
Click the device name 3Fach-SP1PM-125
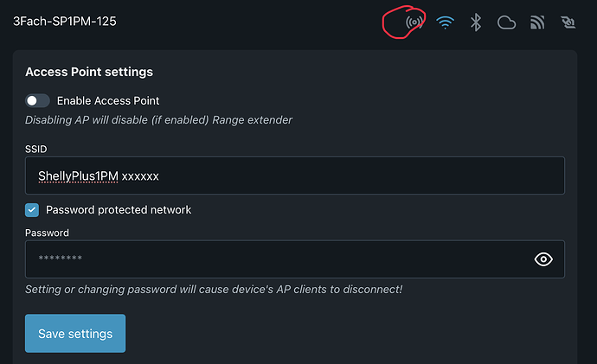[x=65, y=22]
